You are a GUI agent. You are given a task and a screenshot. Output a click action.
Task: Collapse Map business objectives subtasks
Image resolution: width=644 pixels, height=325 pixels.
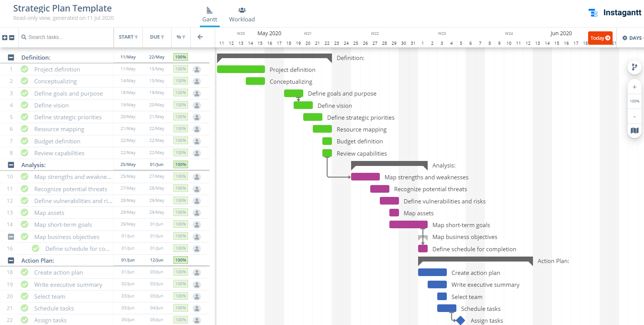[x=11, y=237]
